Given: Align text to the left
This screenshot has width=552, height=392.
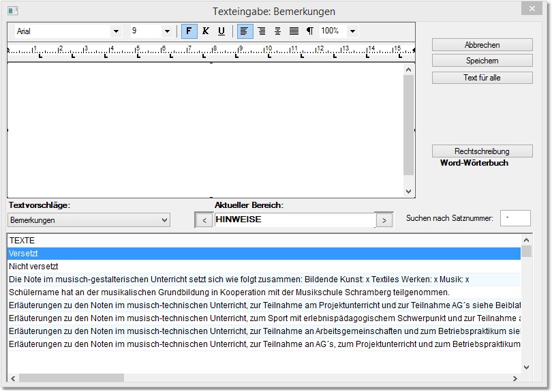Looking at the screenshot, I should 245,31.
